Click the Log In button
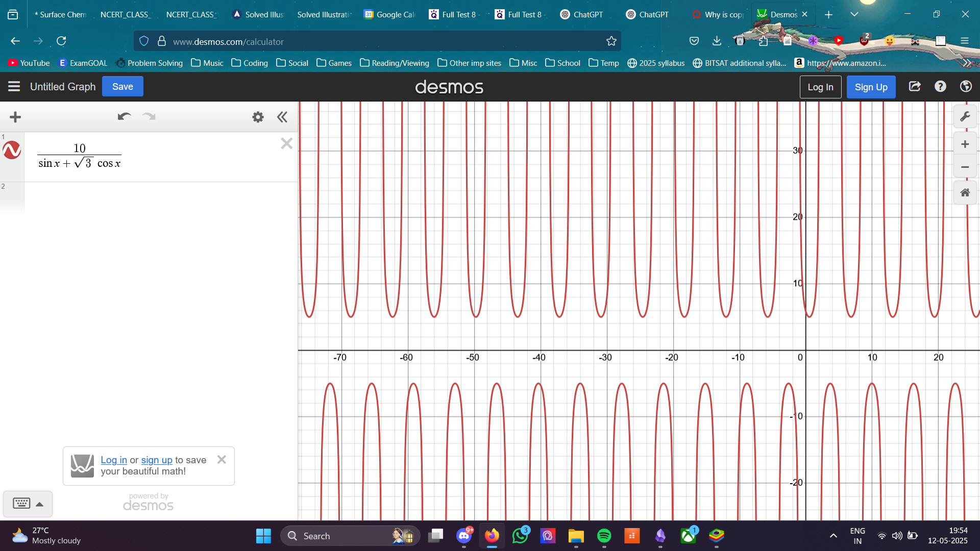The width and height of the screenshot is (980, 551). click(820, 87)
